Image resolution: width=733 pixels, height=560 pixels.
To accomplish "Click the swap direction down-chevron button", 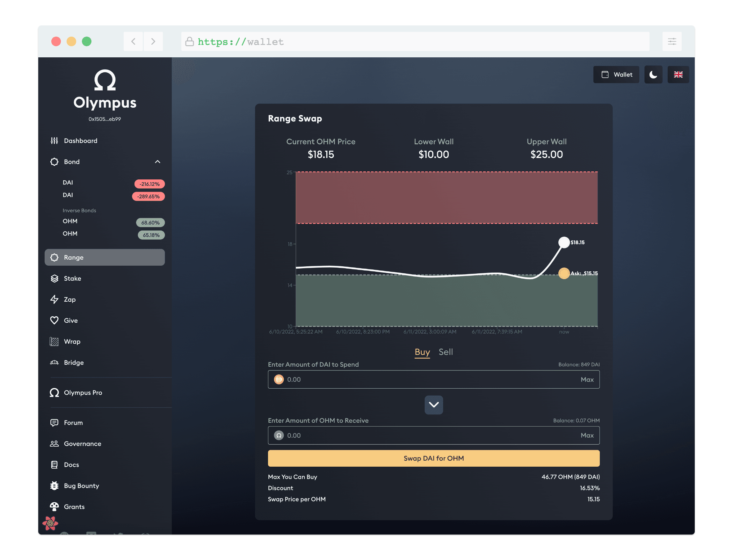I will coord(433,405).
